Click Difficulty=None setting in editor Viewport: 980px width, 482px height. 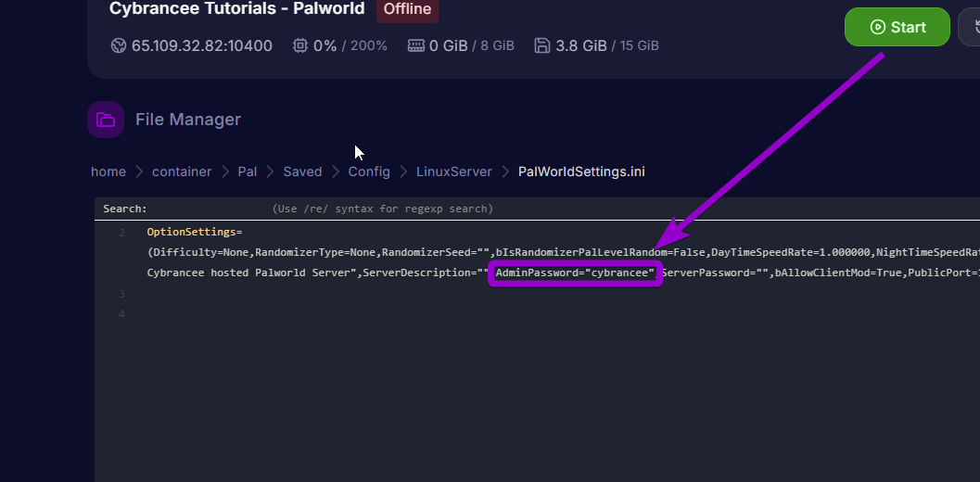200,252
